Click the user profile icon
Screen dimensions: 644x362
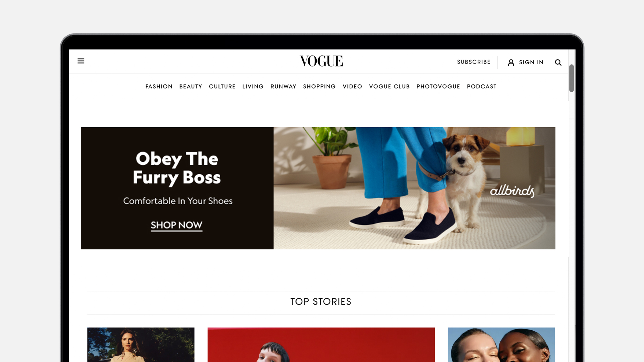click(511, 62)
